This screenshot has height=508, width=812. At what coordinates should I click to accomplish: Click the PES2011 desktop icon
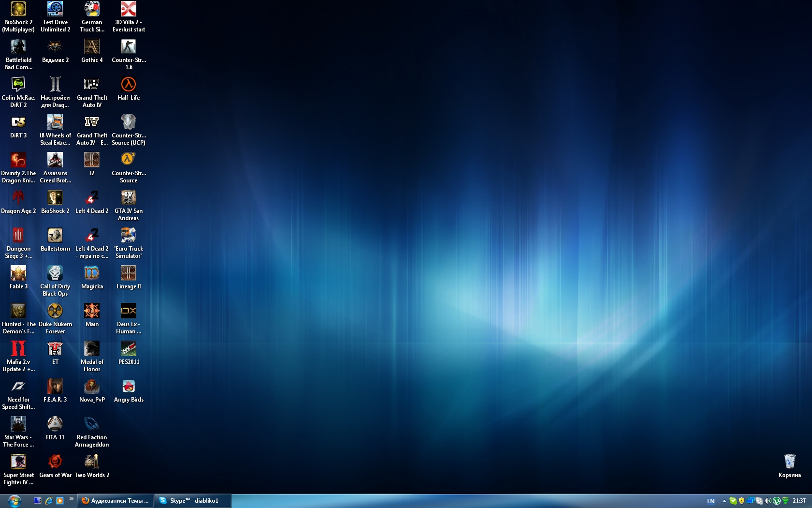click(129, 353)
